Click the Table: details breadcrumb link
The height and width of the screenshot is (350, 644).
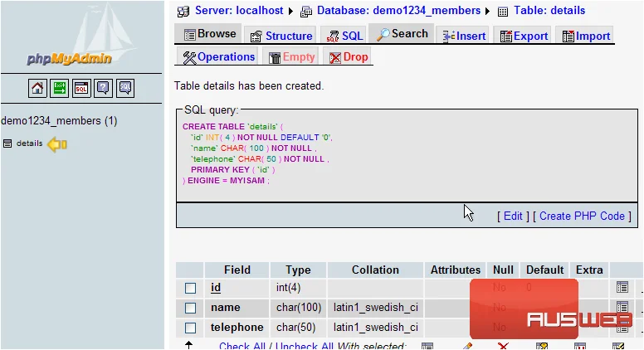(549, 11)
